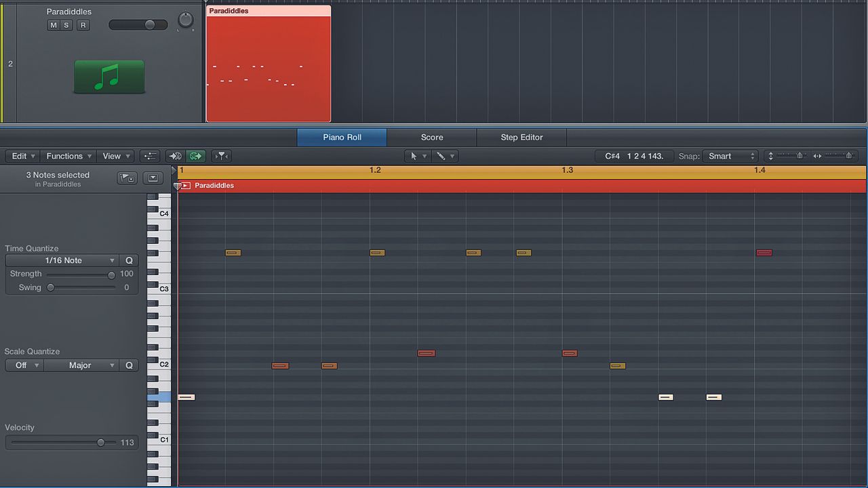Select the red note at beat 1.4
868x488 pixels.
pos(764,253)
